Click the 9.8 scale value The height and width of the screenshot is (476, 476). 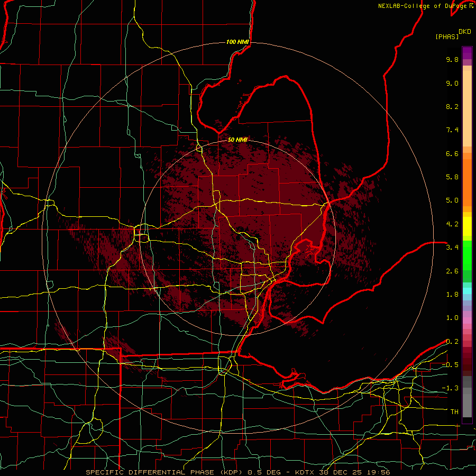click(452, 59)
